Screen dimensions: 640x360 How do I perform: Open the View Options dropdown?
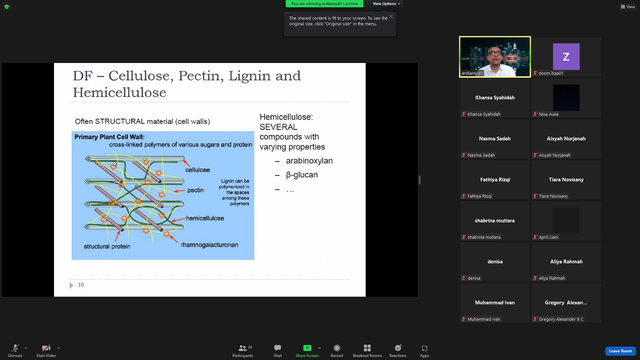(x=386, y=4)
